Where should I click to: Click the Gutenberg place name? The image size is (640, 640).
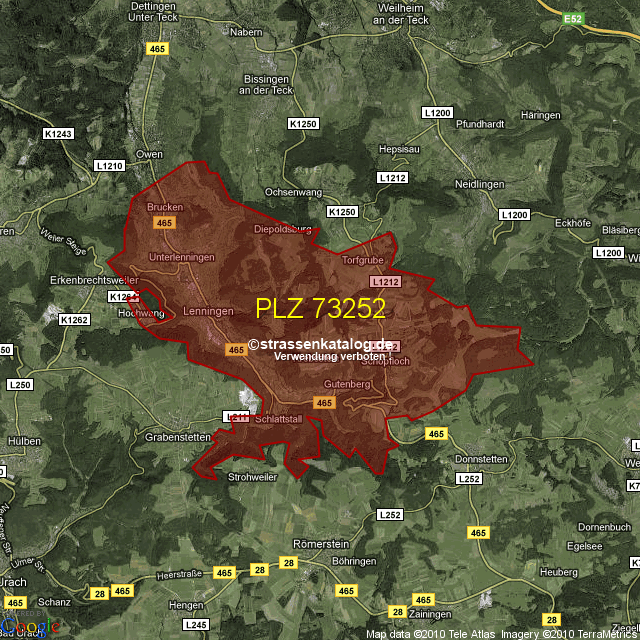(x=347, y=385)
